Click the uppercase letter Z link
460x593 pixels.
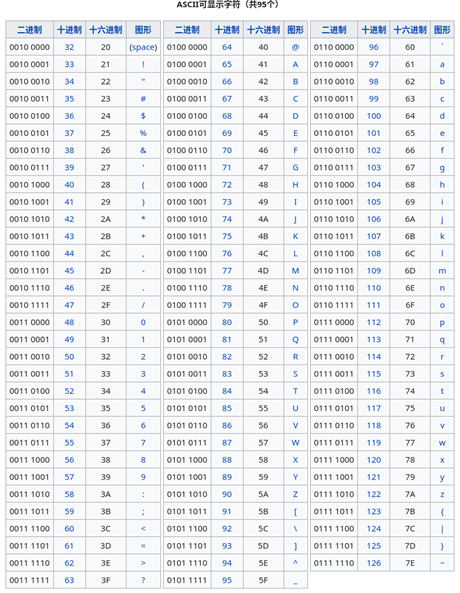tap(295, 494)
